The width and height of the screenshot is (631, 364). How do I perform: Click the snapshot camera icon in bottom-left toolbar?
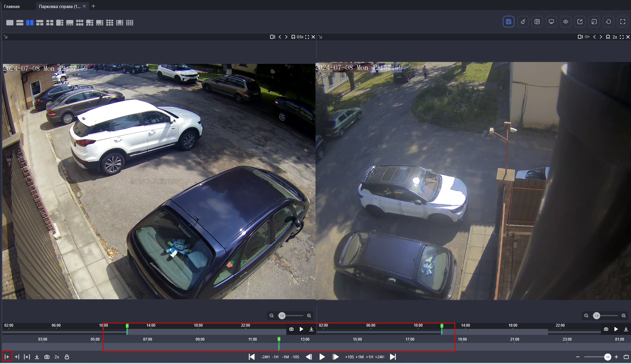click(47, 357)
